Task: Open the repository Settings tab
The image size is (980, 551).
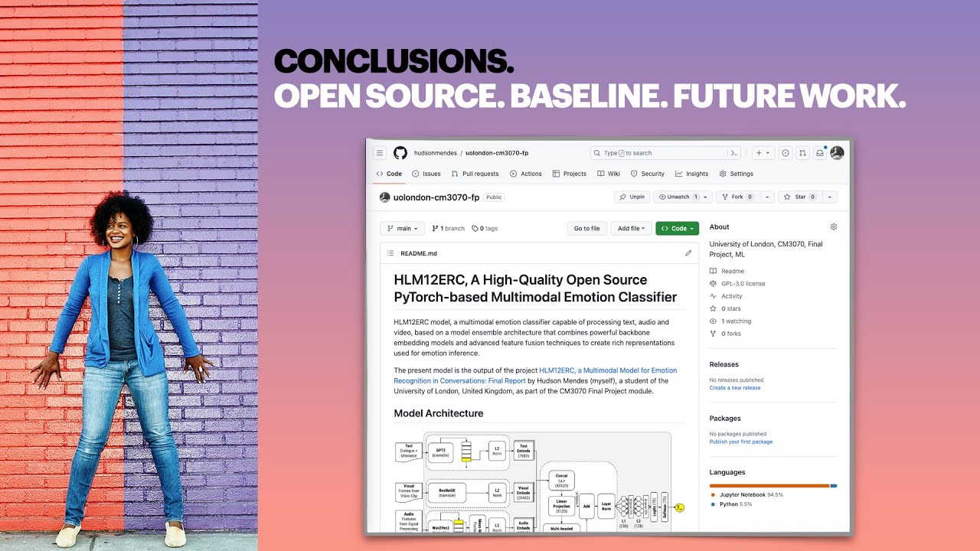Action: click(737, 174)
